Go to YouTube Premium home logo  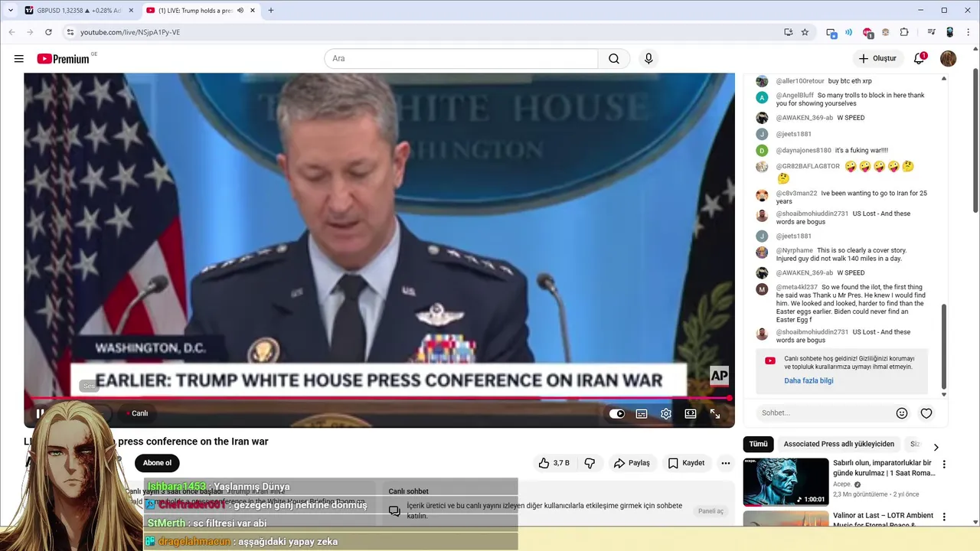tap(64, 59)
